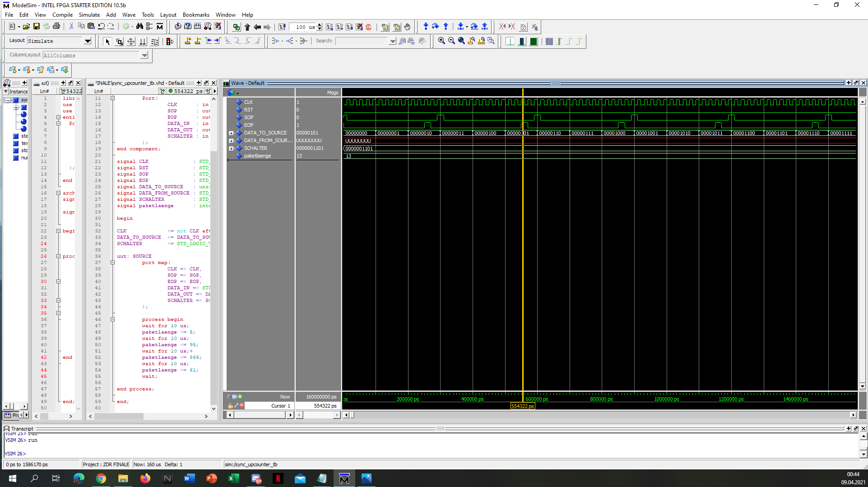This screenshot has height=487, width=868.
Task: Open the Wave menu
Action: (129, 15)
